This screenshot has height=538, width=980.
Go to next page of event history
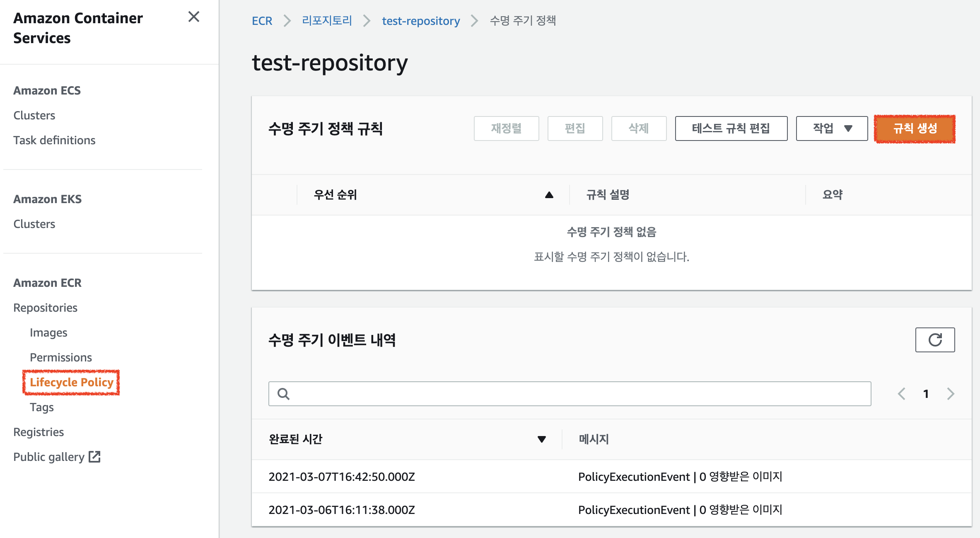950,394
